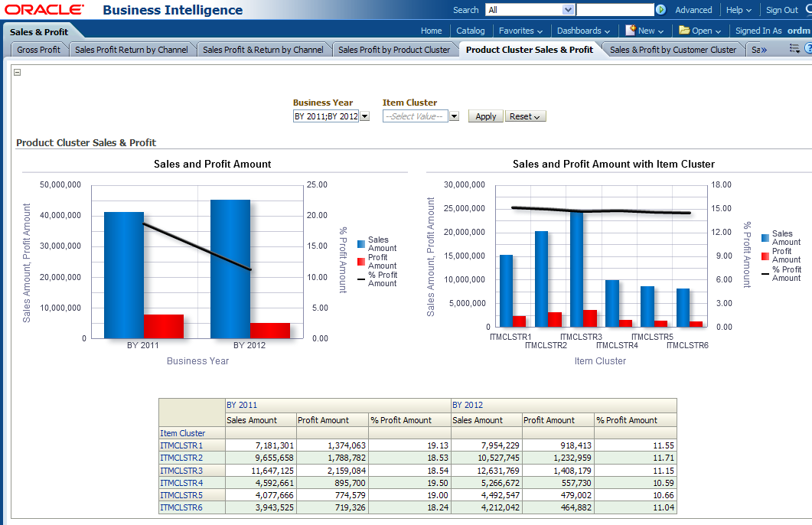Click the ITMCLSTR3 link in the table
This screenshot has width=812, height=525.
coord(181,471)
